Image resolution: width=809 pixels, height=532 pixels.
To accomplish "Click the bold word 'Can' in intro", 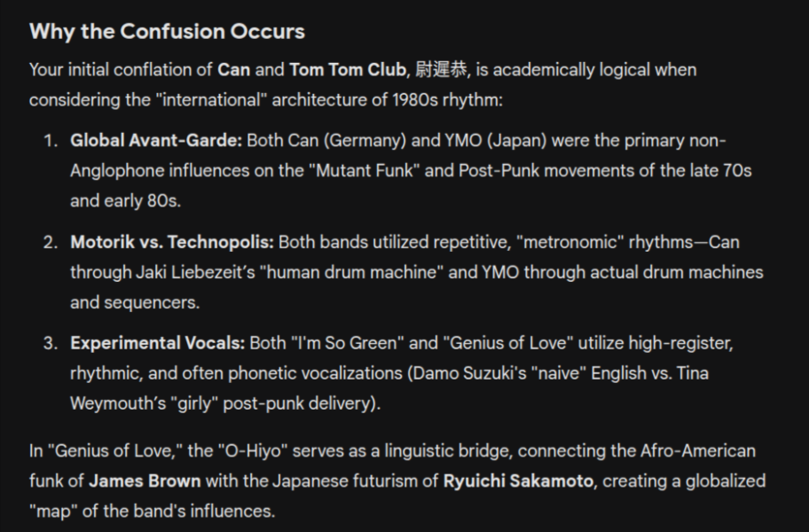I will pos(233,69).
